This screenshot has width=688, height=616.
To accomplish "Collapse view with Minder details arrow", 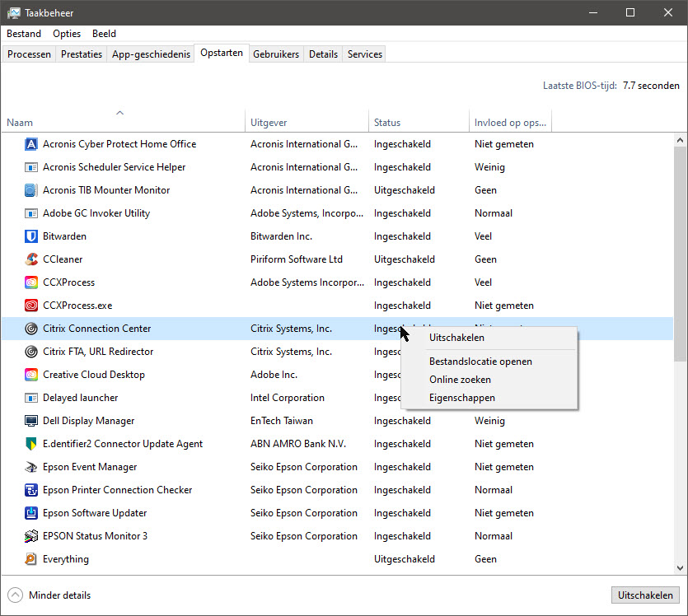I will (16, 595).
